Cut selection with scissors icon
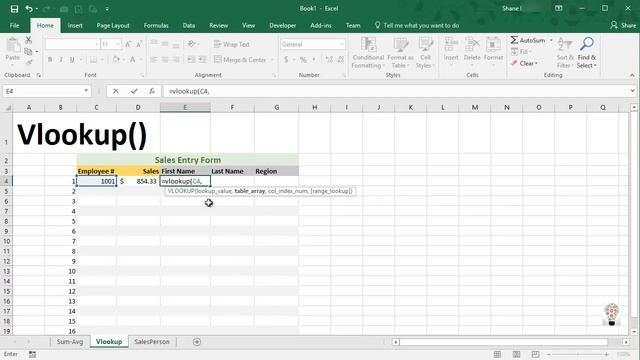 (x=28, y=40)
